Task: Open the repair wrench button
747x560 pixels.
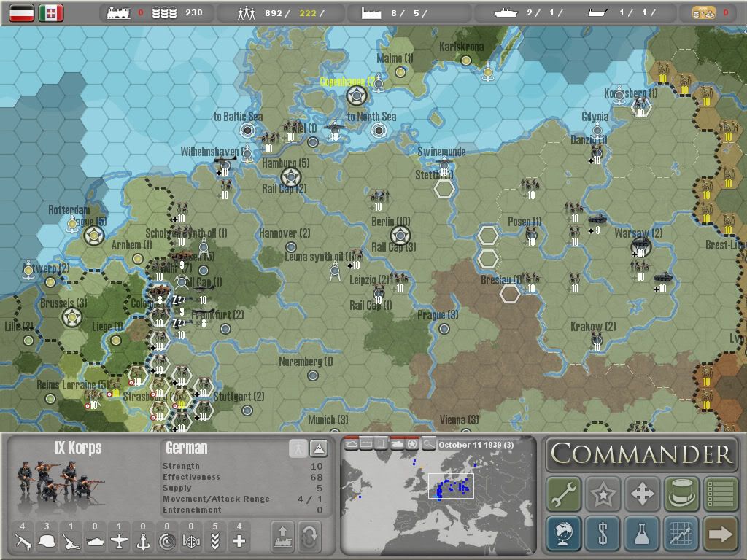Action: coord(564,494)
